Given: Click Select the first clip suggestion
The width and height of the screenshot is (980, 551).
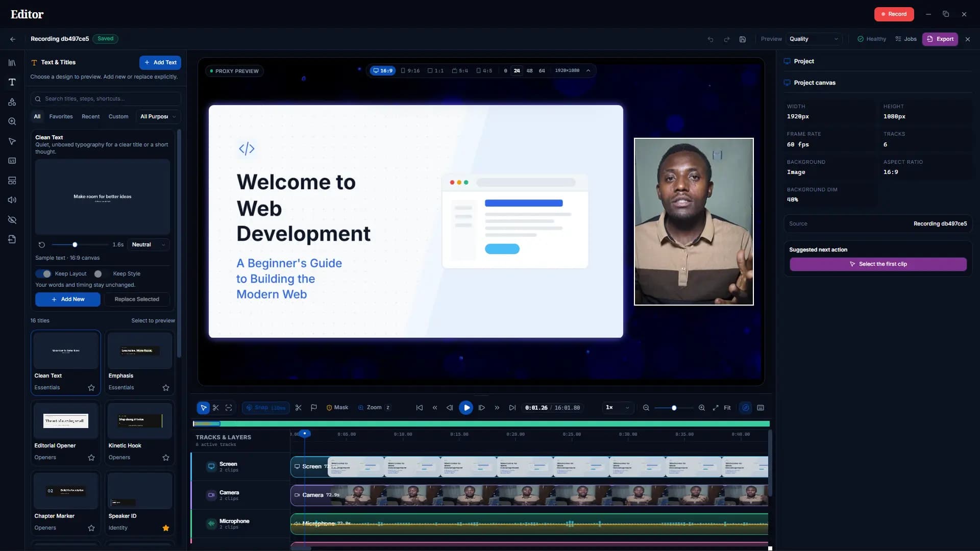Looking at the screenshot, I should tap(878, 264).
